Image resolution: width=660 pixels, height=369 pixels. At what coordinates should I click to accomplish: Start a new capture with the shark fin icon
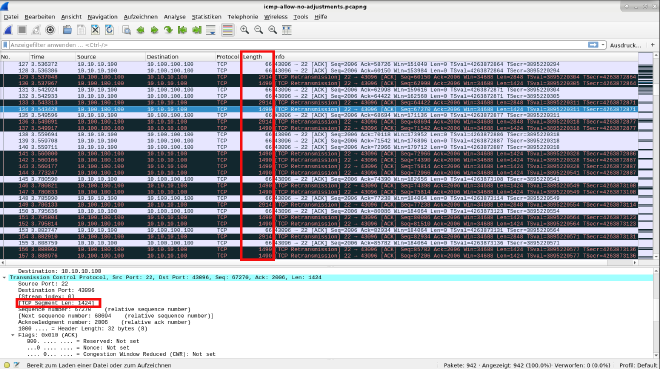click(x=8, y=30)
